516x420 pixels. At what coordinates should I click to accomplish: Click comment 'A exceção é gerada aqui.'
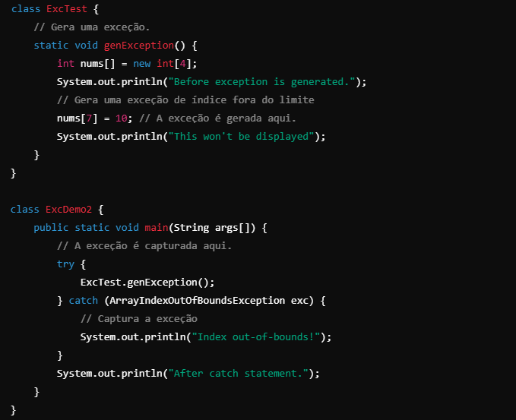coord(217,118)
